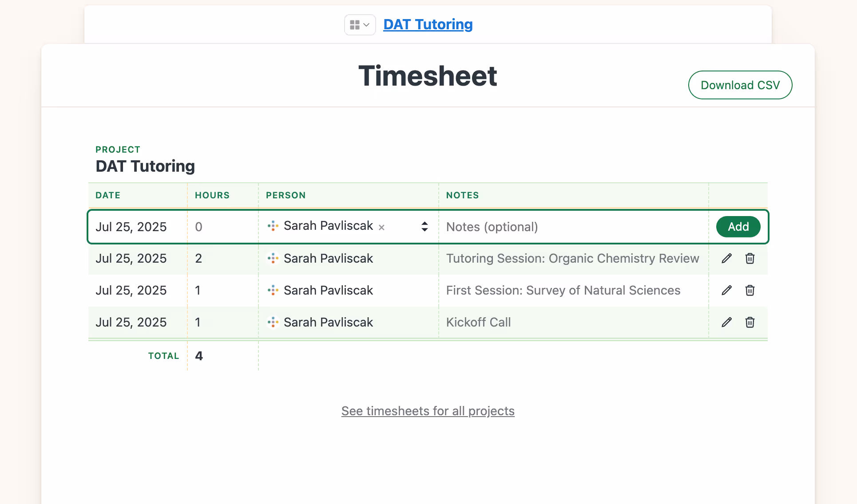Viewport: 857px width, 504px height.
Task: Click the avatar beside Sarah in Kickoff row
Action: click(274, 322)
